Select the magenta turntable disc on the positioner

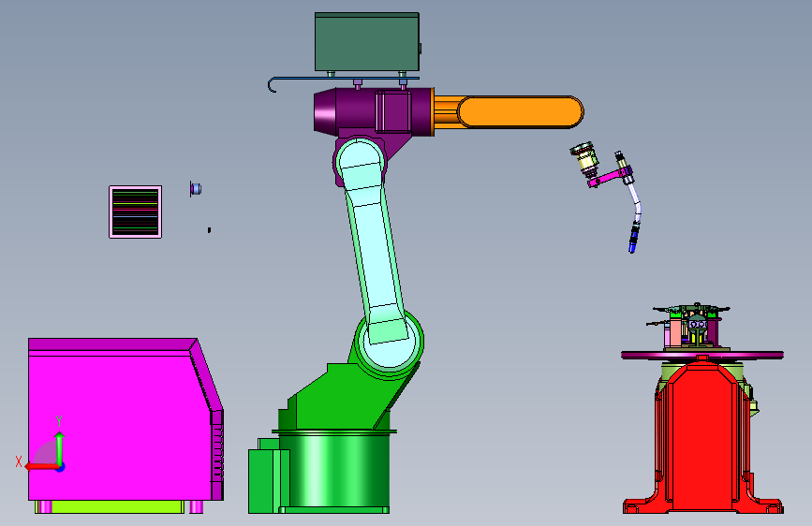pyautogui.click(x=702, y=355)
